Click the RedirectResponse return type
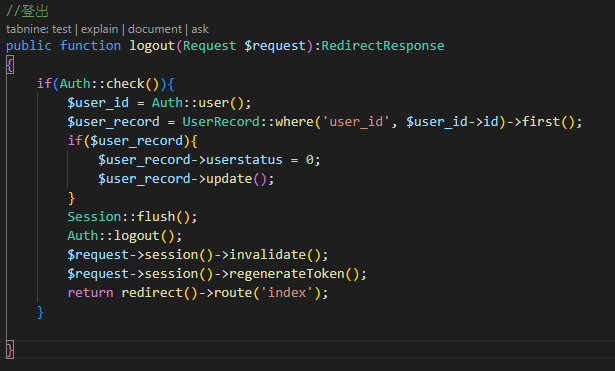The width and height of the screenshot is (615, 371). point(383,46)
